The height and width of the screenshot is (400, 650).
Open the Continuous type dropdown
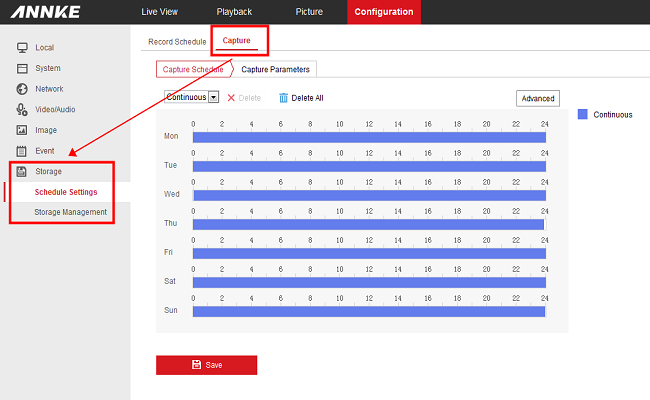pos(192,97)
